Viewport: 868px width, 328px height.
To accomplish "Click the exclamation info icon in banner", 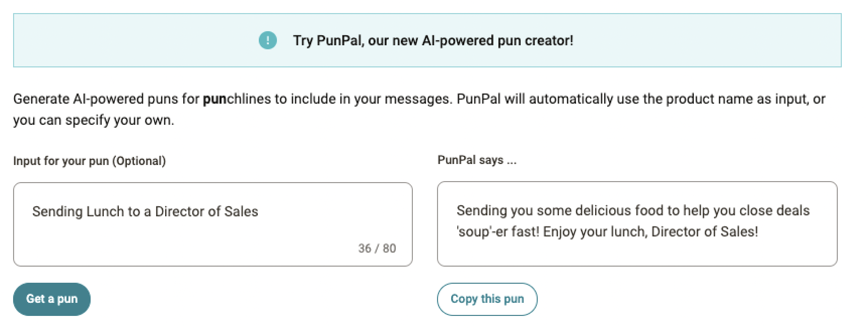I will coord(268,40).
